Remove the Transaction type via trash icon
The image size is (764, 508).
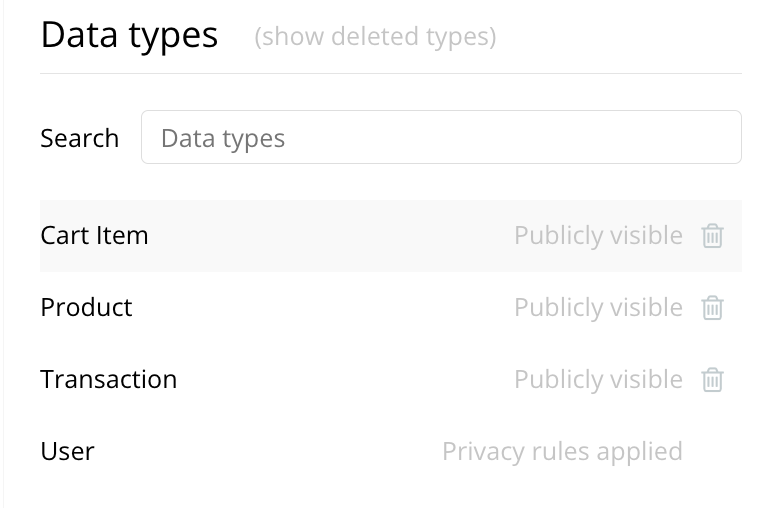[712, 380]
